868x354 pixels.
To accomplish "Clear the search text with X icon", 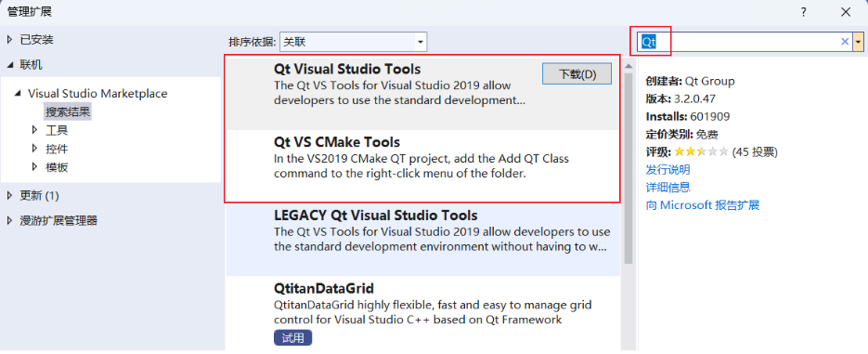I will 846,42.
